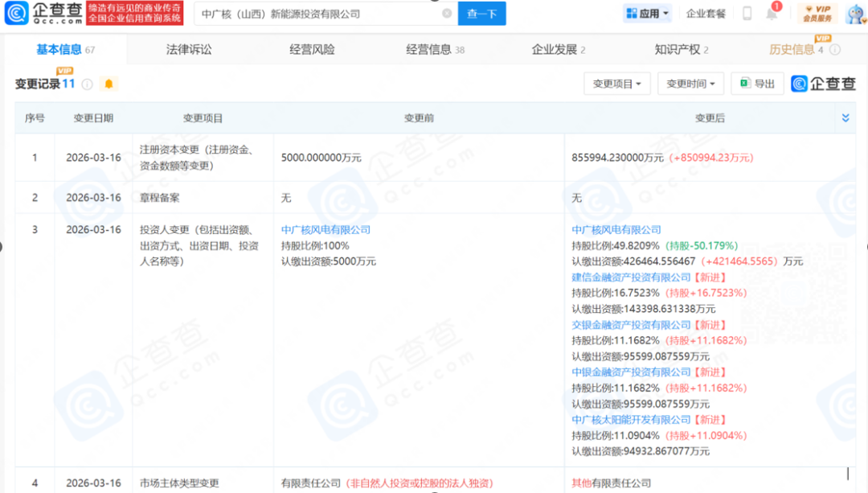Open the mobile app phone icon
The height and width of the screenshot is (493, 868).
(x=747, y=14)
